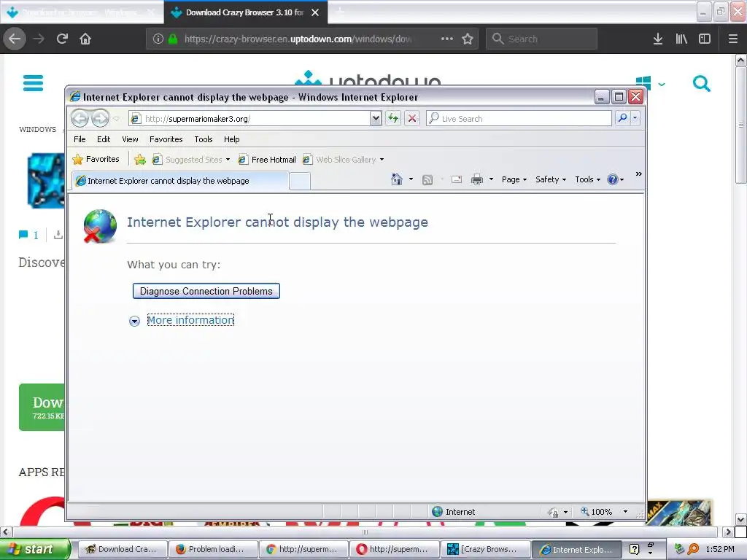
Task: Click the IE address bar URL field
Action: pyautogui.click(x=256, y=119)
